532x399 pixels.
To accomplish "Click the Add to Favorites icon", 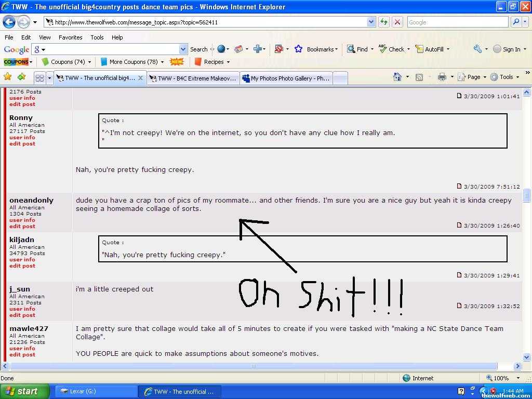I will coord(21,77).
